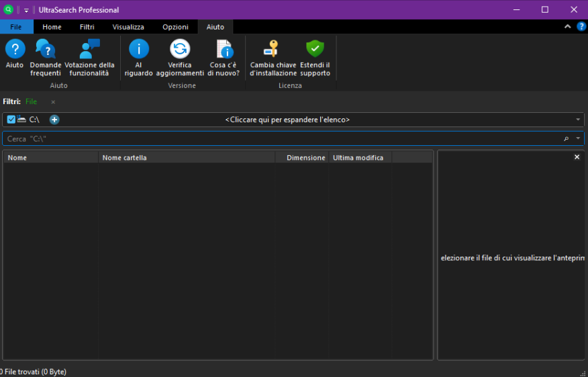Show the Al riguardo info
Screen dimensions: 588x377
pos(139,57)
